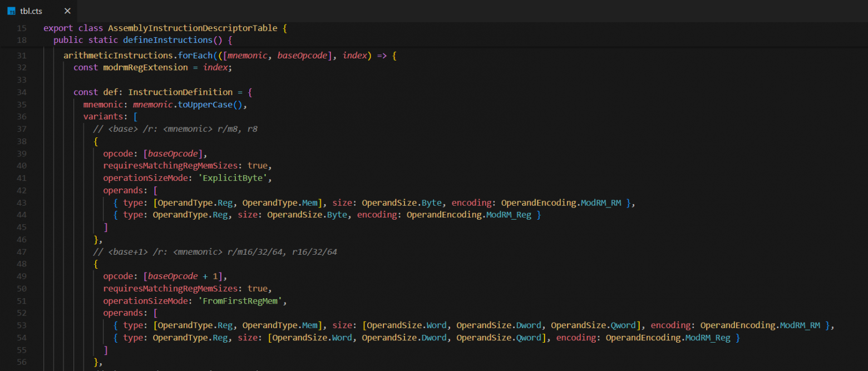Click ModRM_RM on line 43
The image size is (868, 371).
tap(601, 203)
